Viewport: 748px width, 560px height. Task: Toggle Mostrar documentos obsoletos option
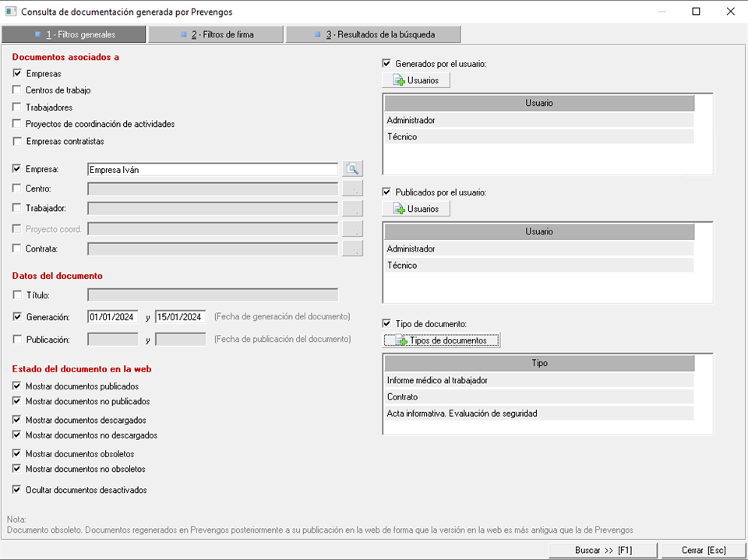[17, 453]
